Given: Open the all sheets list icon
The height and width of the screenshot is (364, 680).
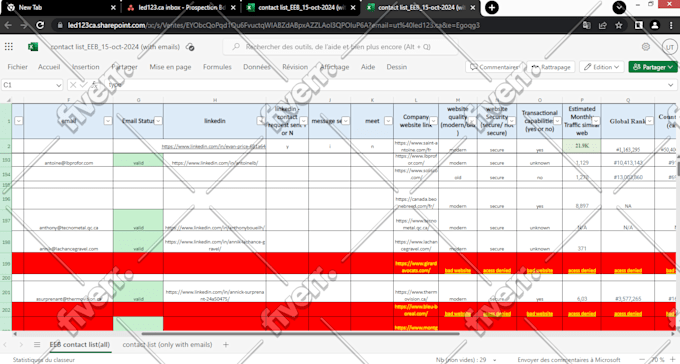Looking at the screenshot, I should [37, 344].
